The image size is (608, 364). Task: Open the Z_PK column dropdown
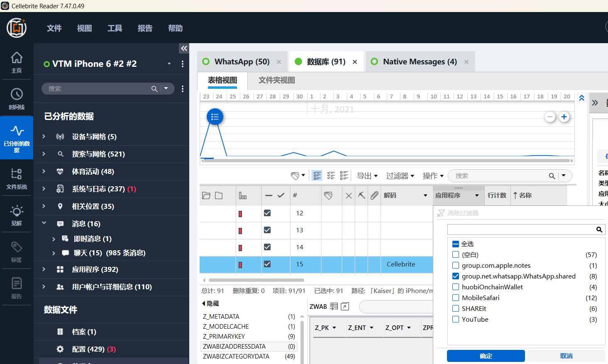point(334,328)
